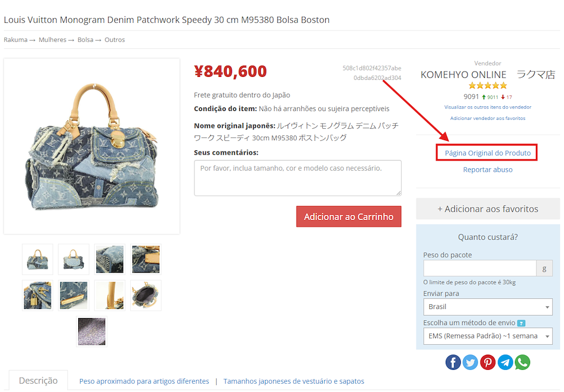Click the Reportar abuso link
The image size is (564, 392).
pos(488,169)
